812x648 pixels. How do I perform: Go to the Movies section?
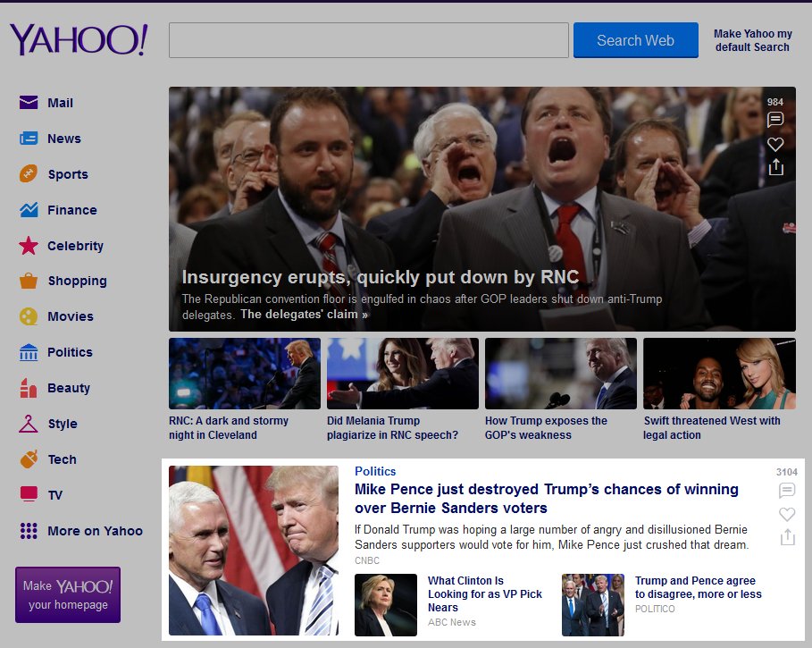(71, 316)
